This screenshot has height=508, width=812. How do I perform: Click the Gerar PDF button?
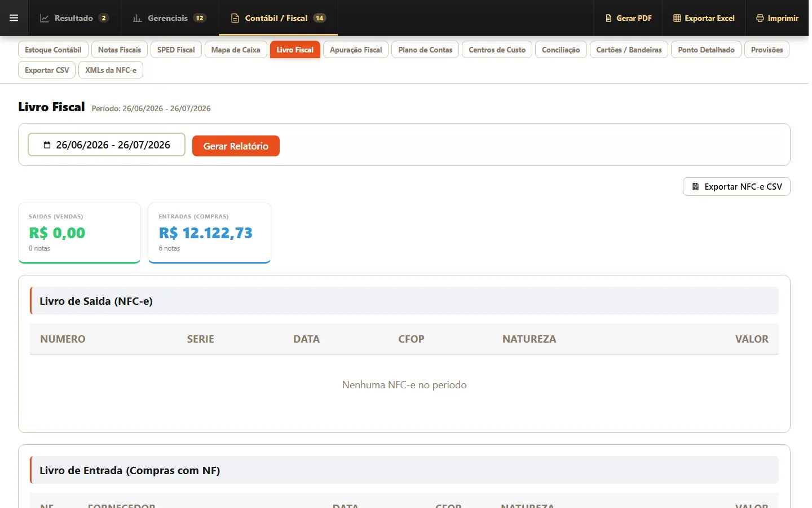pyautogui.click(x=628, y=18)
